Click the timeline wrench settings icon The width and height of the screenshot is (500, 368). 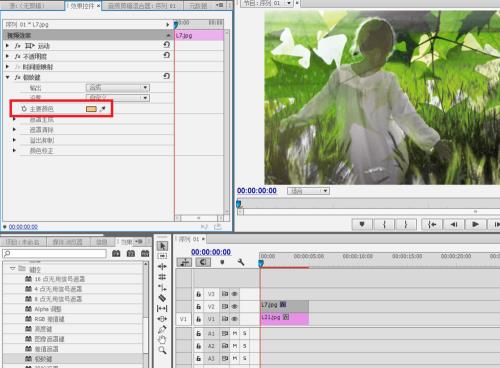[x=241, y=262]
